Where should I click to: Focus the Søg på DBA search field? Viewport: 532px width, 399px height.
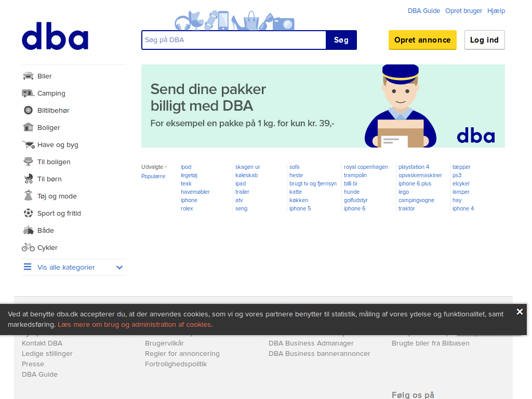point(234,40)
